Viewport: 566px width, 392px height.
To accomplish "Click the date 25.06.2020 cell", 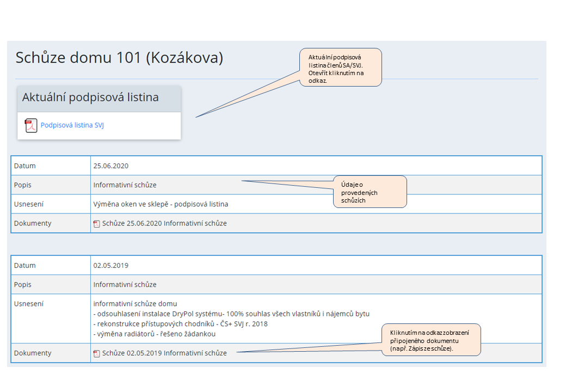I will click(111, 166).
